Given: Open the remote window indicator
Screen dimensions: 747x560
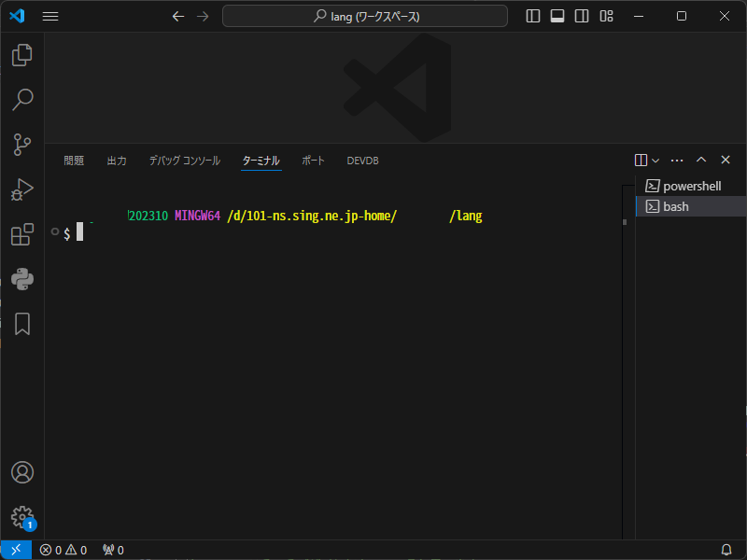Looking at the screenshot, I should (16, 550).
